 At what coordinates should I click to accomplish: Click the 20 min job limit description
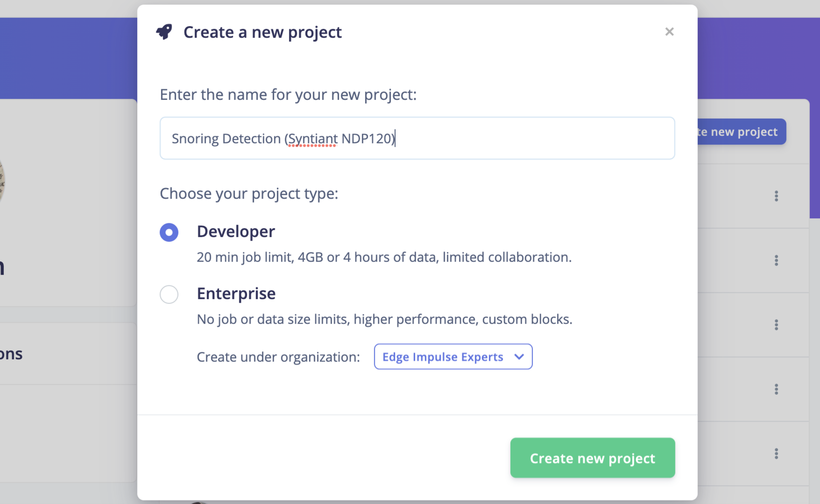pos(384,257)
